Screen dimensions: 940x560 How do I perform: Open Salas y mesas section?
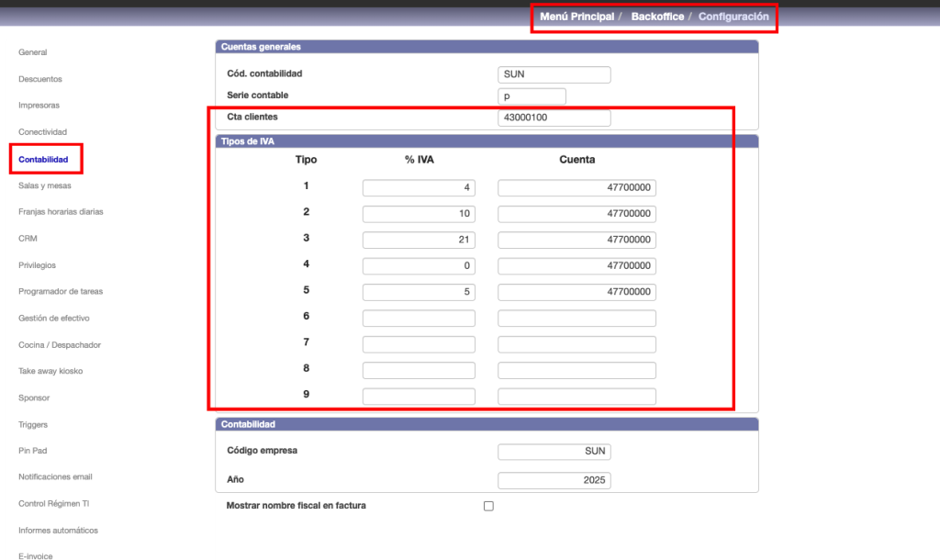tap(44, 185)
